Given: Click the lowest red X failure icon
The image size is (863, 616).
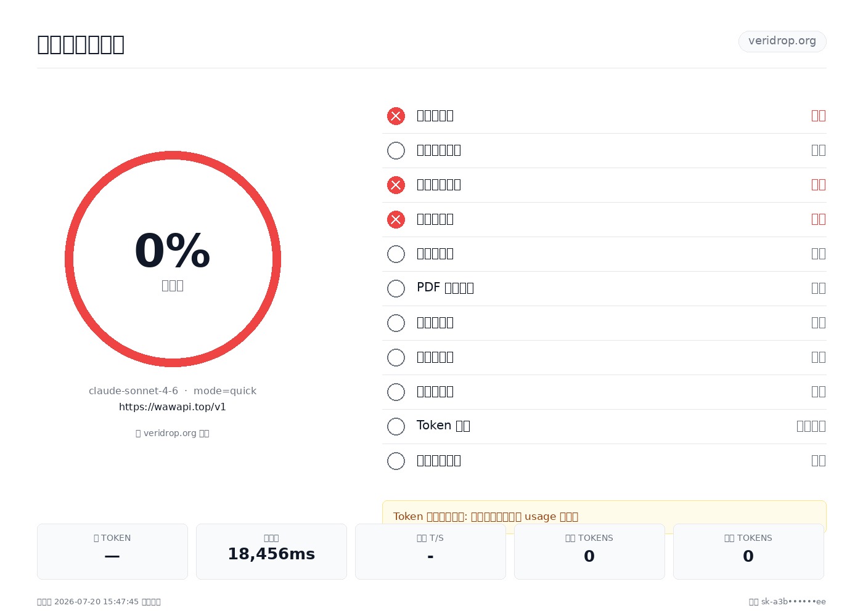Looking at the screenshot, I should point(396,219).
